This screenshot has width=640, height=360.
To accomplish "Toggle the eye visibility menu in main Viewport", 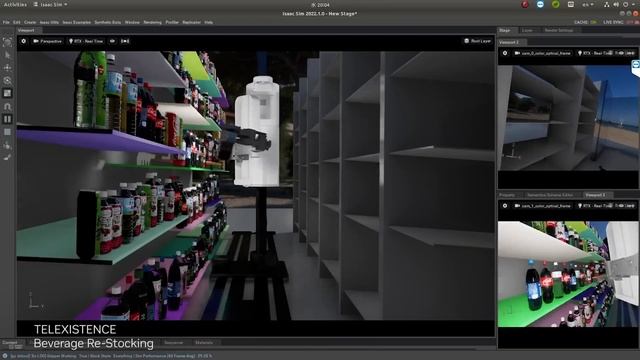I will [x=113, y=41].
